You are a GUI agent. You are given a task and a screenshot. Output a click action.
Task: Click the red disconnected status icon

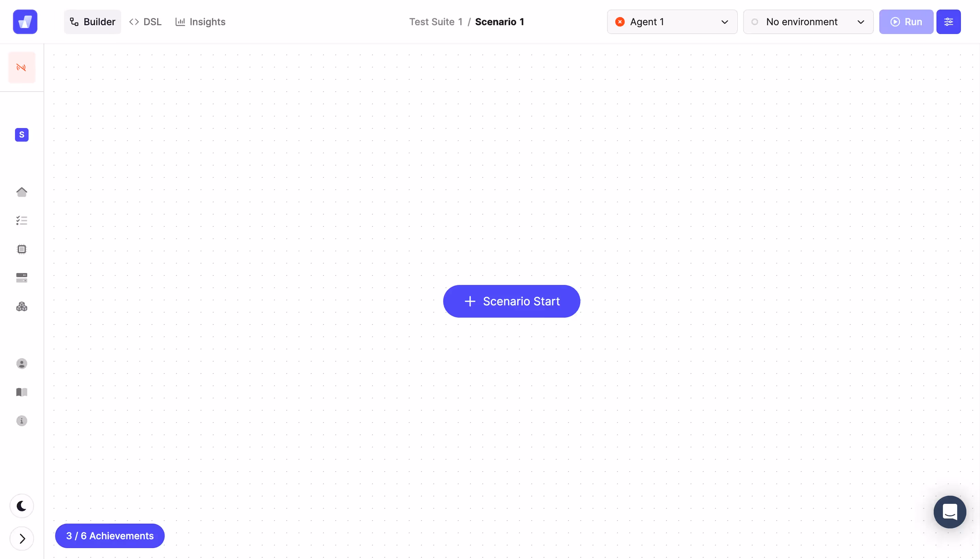(21, 67)
